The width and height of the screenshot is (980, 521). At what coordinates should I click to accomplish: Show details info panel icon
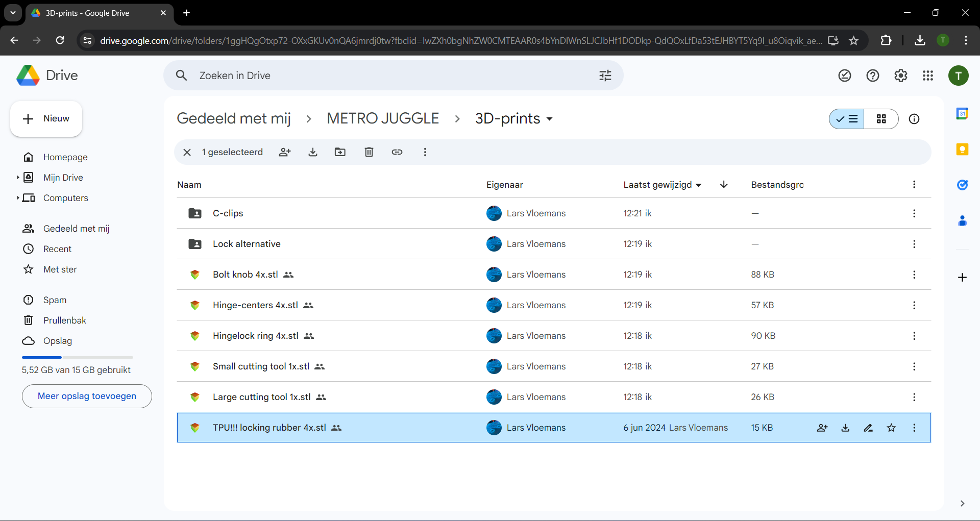tap(914, 119)
